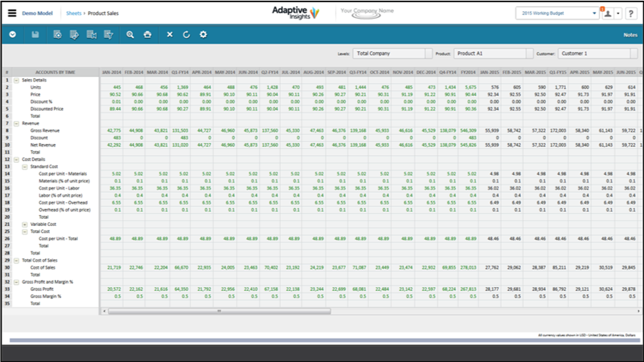Select the Cost per Unit - Overhead row
The width and height of the screenshot is (644, 362).
pyautogui.click(x=63, y=203)
